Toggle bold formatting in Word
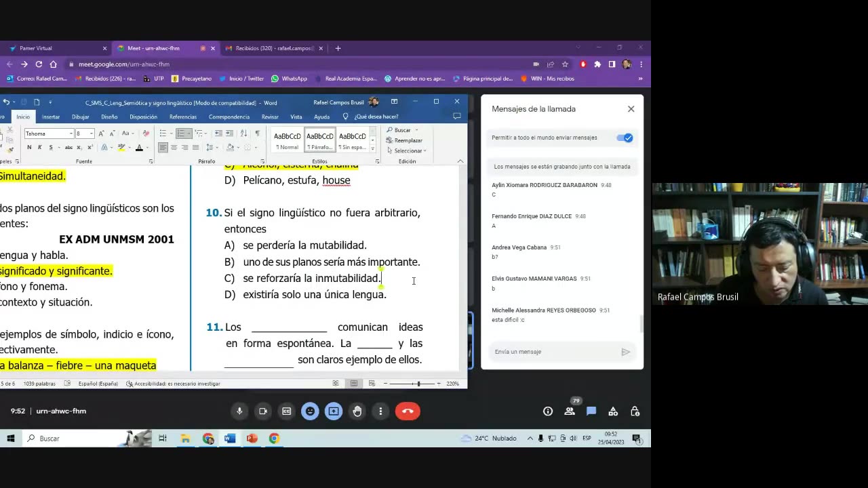Image resolution: width=868 pixels, height=488 pixels. [x=29, y=147]
